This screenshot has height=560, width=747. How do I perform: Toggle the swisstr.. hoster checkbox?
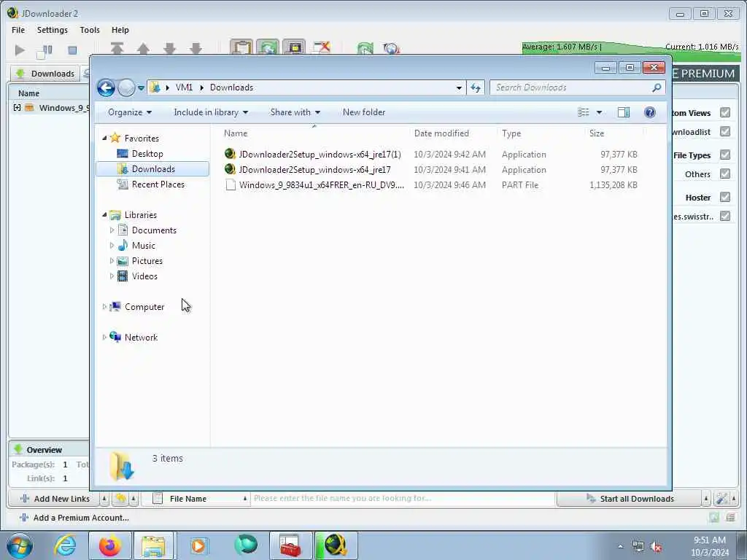coord(725,216)
